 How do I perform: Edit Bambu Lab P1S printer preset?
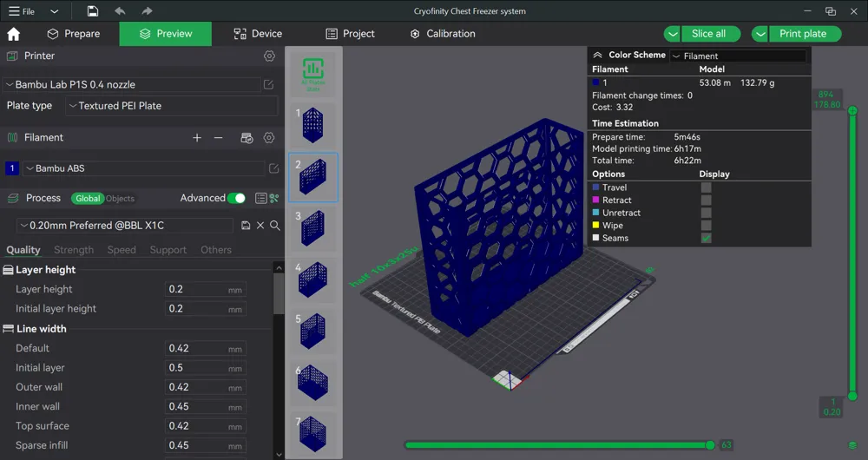[268, 85]
